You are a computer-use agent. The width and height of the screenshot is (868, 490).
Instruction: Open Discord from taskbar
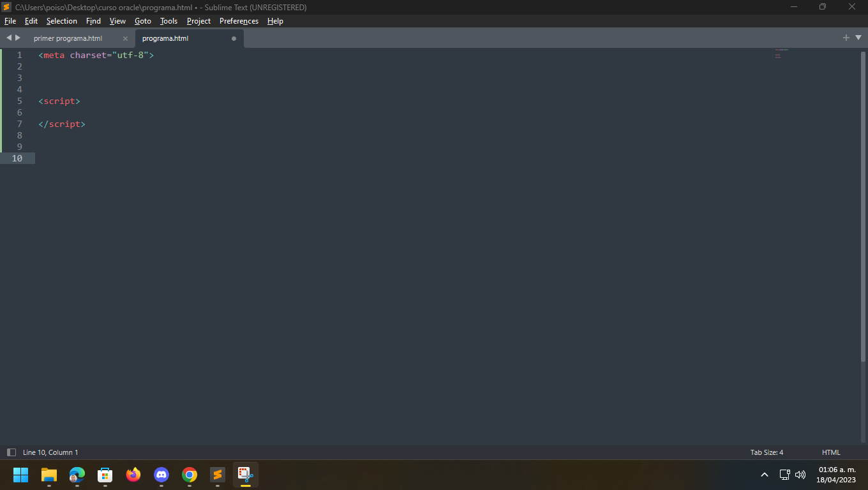point(161,475)
